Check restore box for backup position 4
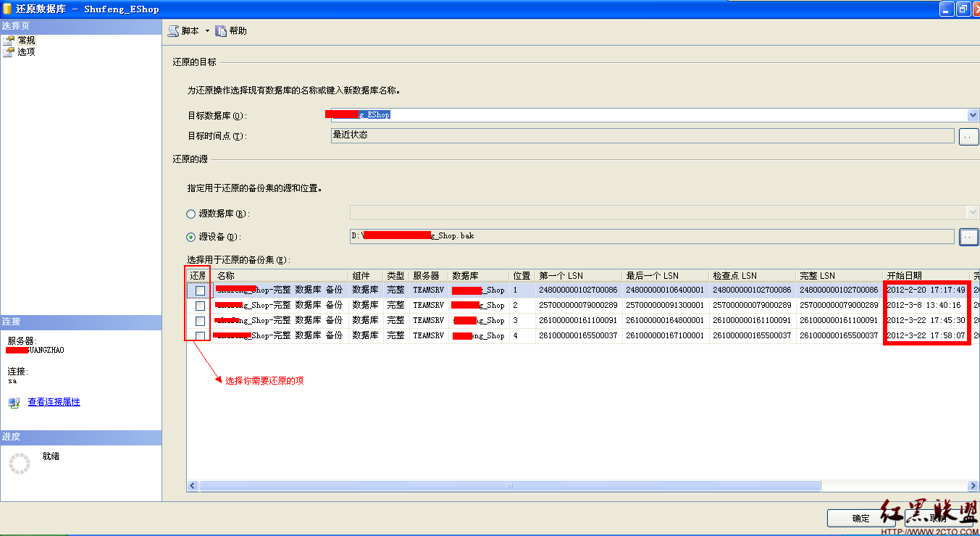 [200, 336]
